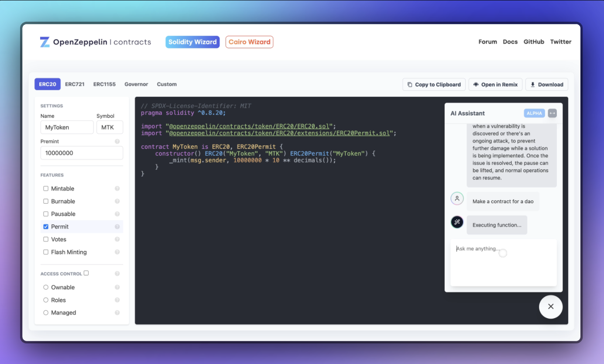The height and width of the screenshot is (364, 604).
Task: Open the Votes help tooltip icon
Action: tap(117, 239)
